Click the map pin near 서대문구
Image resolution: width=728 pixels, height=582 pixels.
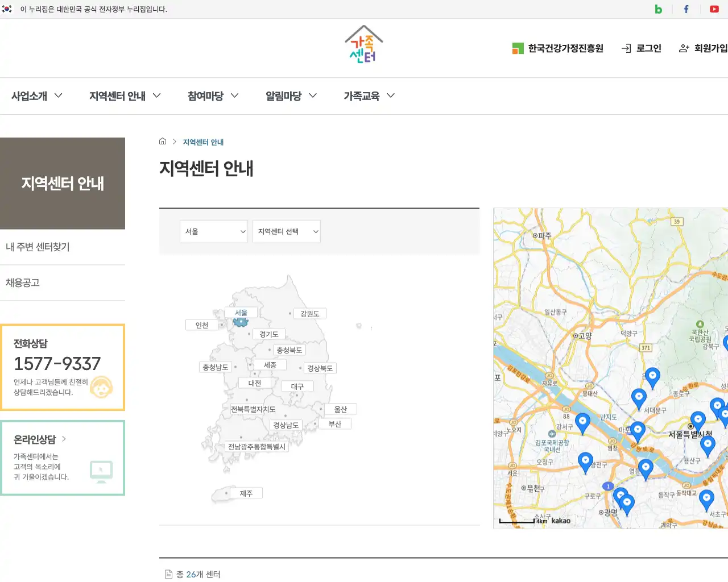(x=639, y=399)
